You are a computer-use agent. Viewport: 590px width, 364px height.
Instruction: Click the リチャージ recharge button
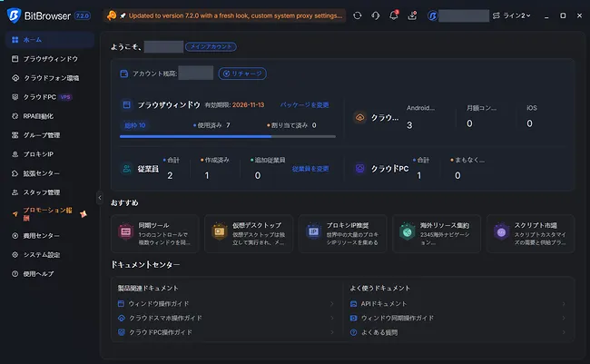(242, 74)
